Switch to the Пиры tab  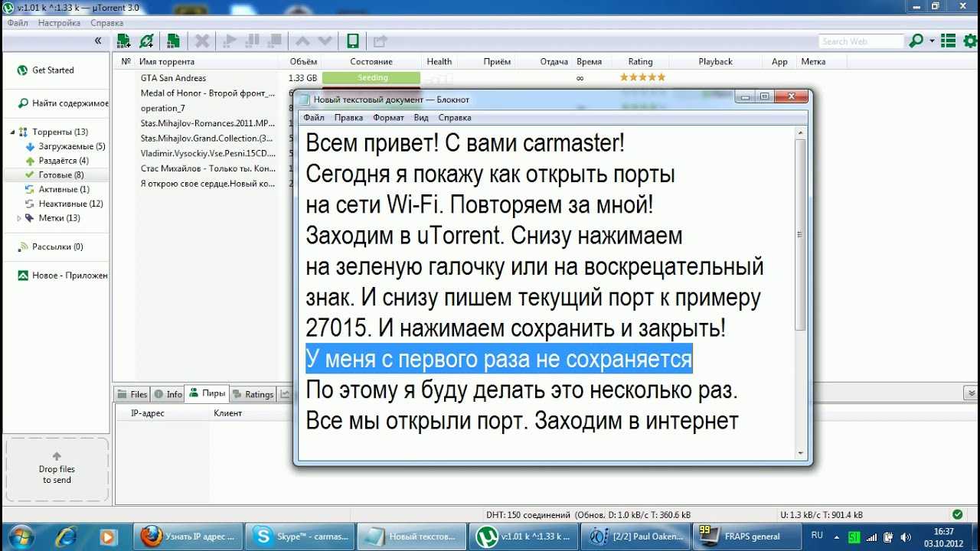point(207,393)
